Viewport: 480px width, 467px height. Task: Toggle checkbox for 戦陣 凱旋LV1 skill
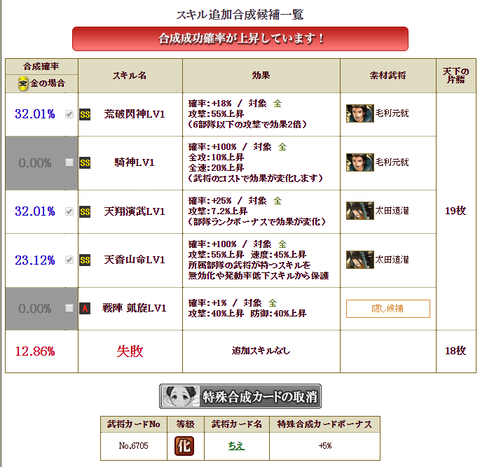point(69,308)
